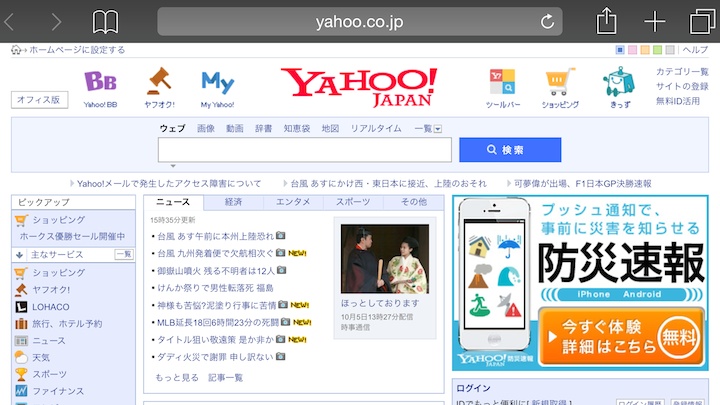This screenshot has width=720, height=405.
Task: Click the 旅行、ホテル予約 suitcase icon
Action: [x=21, y=324]
